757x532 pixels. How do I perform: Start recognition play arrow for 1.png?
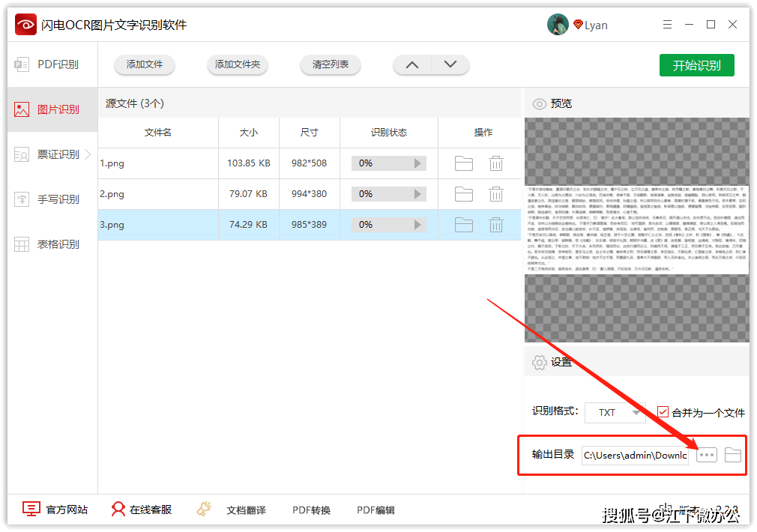click(417, 163)
